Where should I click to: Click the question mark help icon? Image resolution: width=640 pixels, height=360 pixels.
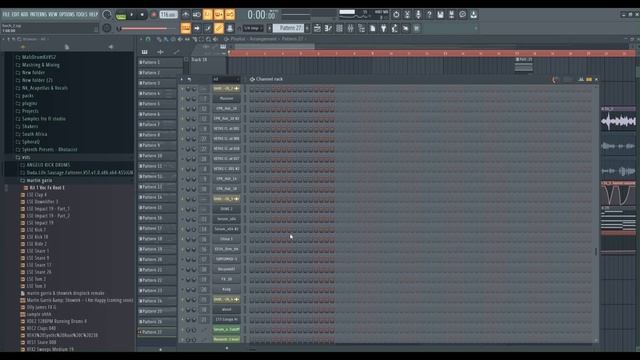pos(429,15)
